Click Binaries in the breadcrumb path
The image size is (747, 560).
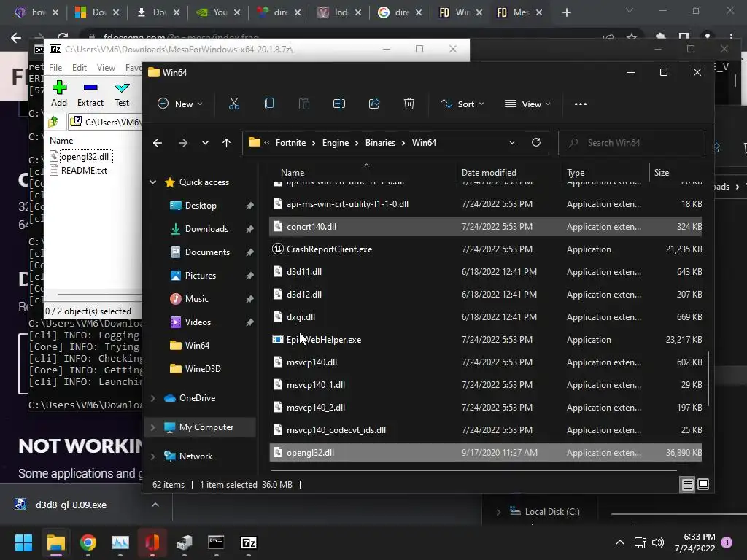coord(380,143)
